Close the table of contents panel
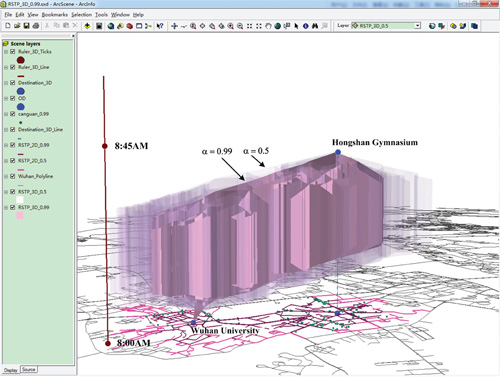The image size is (500, 377). (x=73, y=36)
